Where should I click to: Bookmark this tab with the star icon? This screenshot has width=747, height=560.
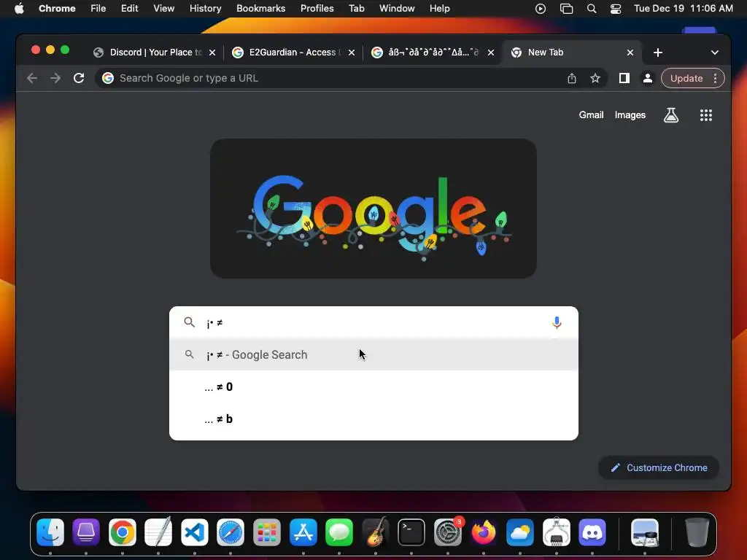pyautogui.click(x=595, y=78)
